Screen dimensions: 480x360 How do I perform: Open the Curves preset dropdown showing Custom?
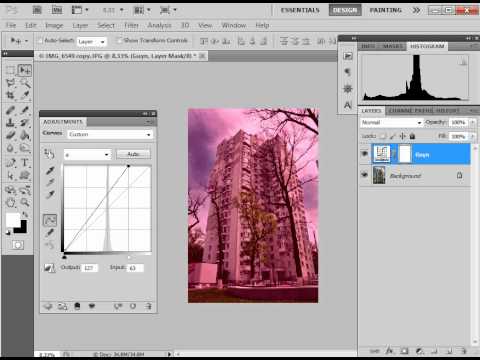coord(110,134)
